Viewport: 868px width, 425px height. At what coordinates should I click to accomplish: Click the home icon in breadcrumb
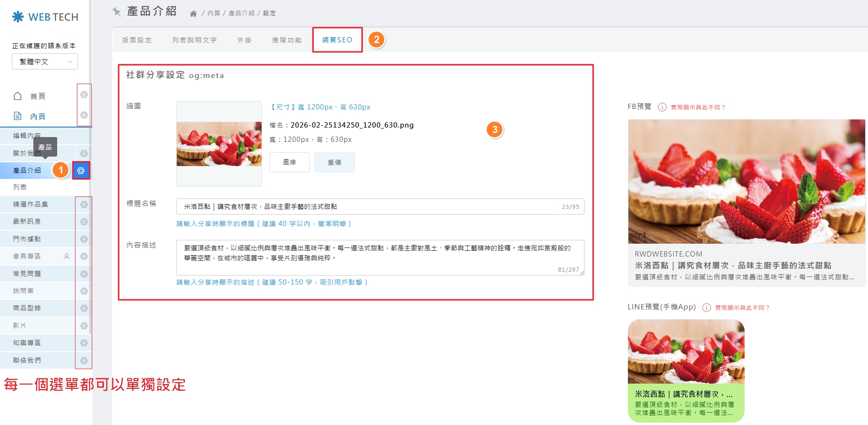[x=193, y=13]
